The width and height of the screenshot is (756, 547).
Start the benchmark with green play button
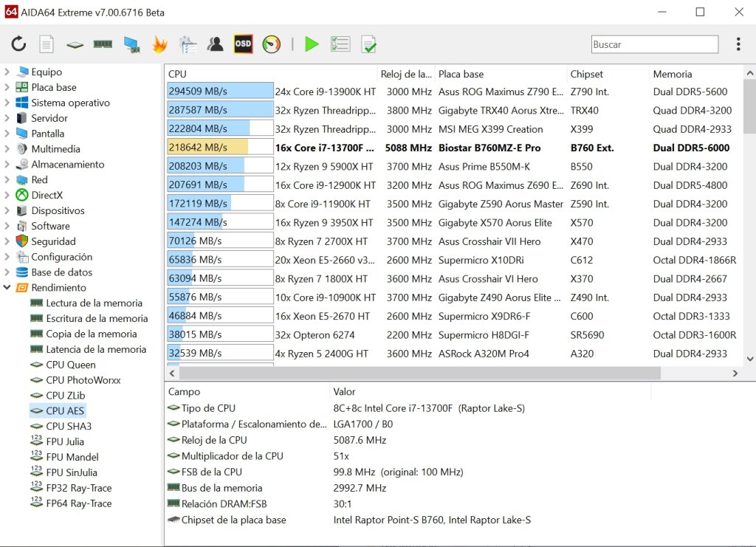pyautogui.click(x=312, y=44)
